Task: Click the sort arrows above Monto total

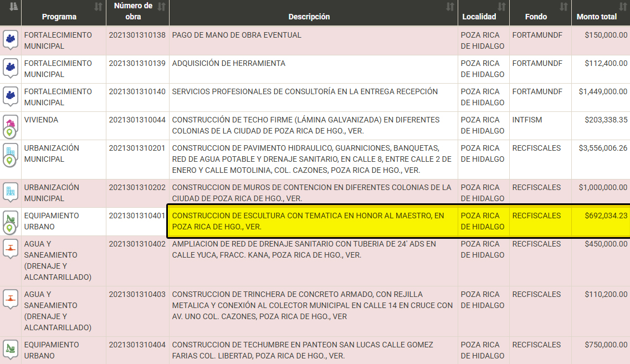Action: [622, 7]
